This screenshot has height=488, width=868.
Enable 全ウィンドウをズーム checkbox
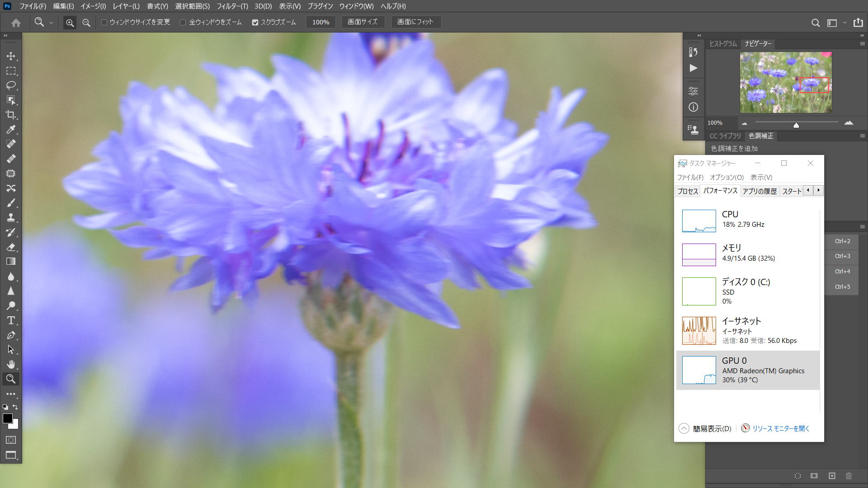point(183,22)
